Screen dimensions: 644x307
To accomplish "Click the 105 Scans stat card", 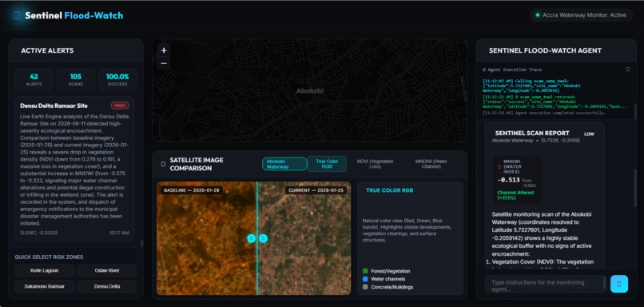I will [x=76, y=79].
